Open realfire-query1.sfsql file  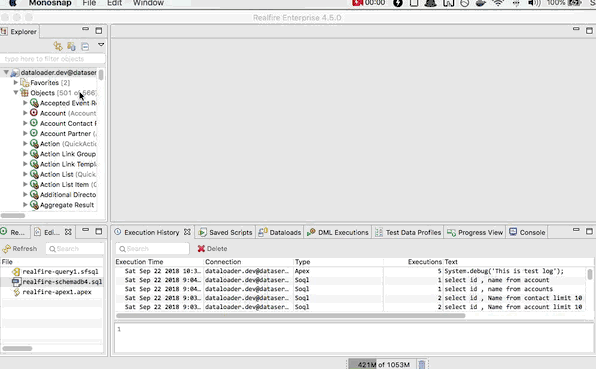point(60,271)
